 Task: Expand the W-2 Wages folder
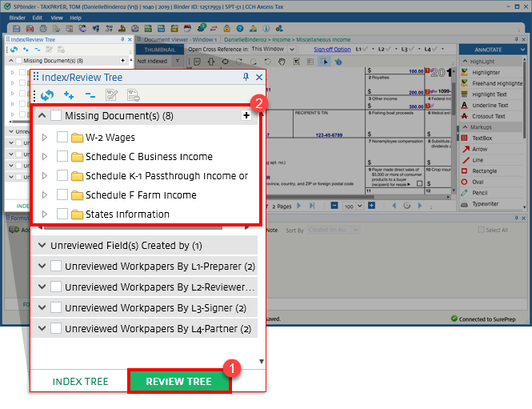(x=45, y=137)
